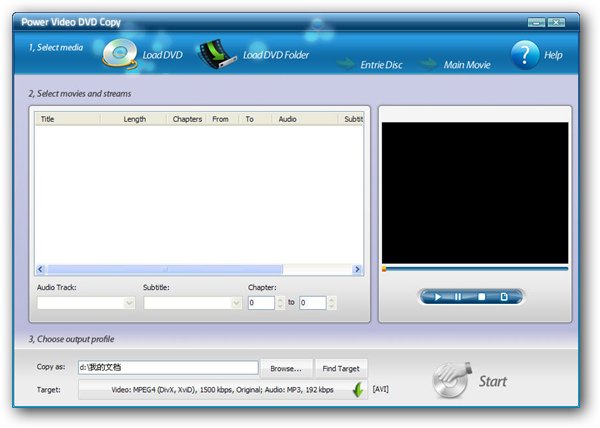Image resolution: width=600 pixels, height=428 pixels.
Task: Click the Find Target button
Action: pyautogui.click(x=341, y=368)
